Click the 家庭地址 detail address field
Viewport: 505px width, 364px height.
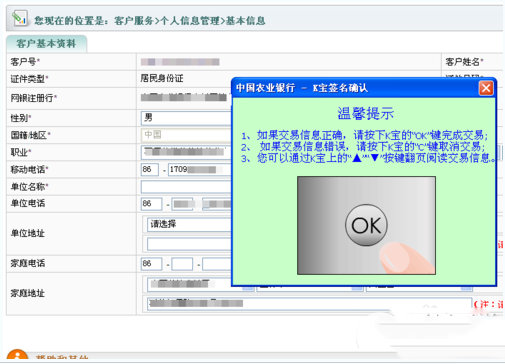(309, 304)
